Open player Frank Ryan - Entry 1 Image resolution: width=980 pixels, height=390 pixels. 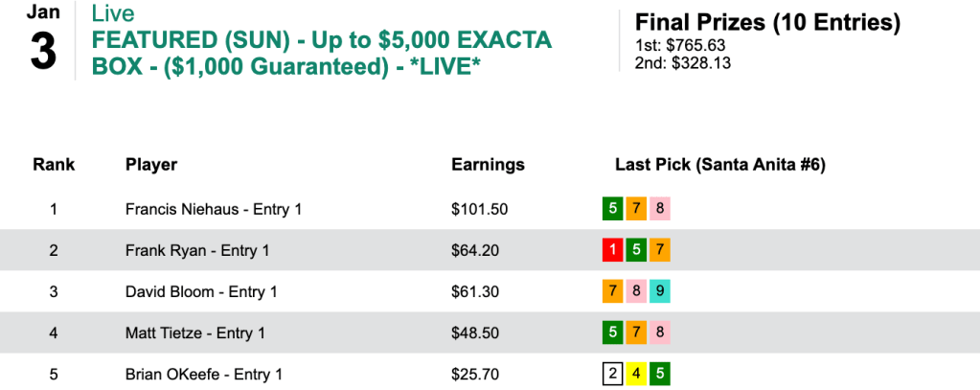coord(197,251)
